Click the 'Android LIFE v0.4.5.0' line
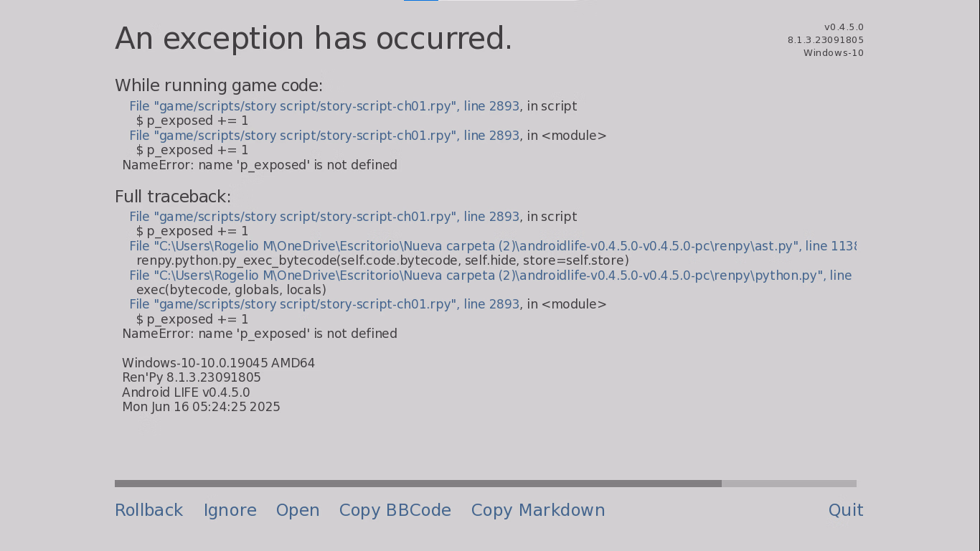 click(x=186, y=392)
